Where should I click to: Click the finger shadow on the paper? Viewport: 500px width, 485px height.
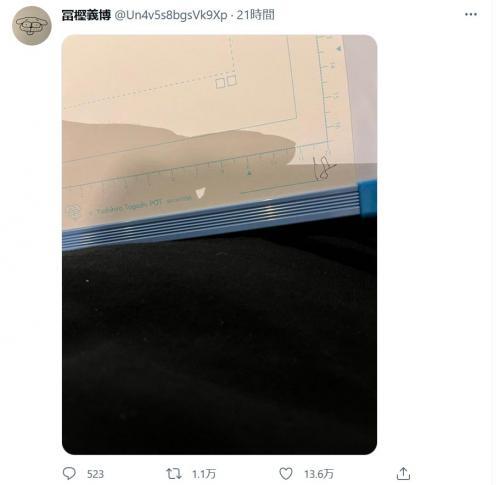click(180, 142)
